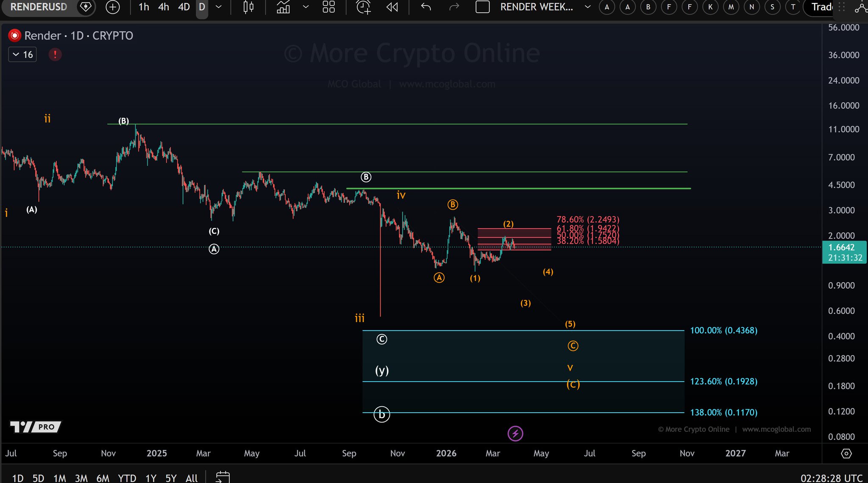This screenshot has width=868, height=483.
Task: Open the RENDER WEEK layout name dropdown
Action: (x=587, y=7)
